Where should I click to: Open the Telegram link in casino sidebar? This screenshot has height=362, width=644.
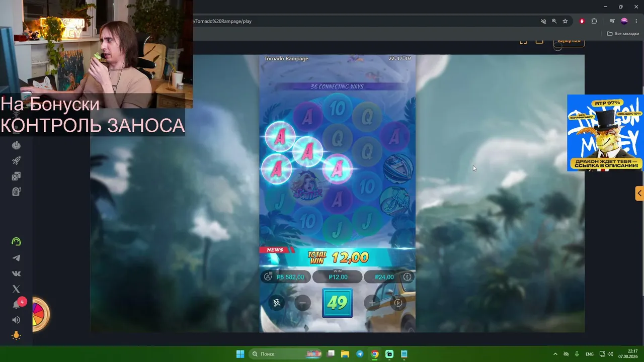coord(16,258)
